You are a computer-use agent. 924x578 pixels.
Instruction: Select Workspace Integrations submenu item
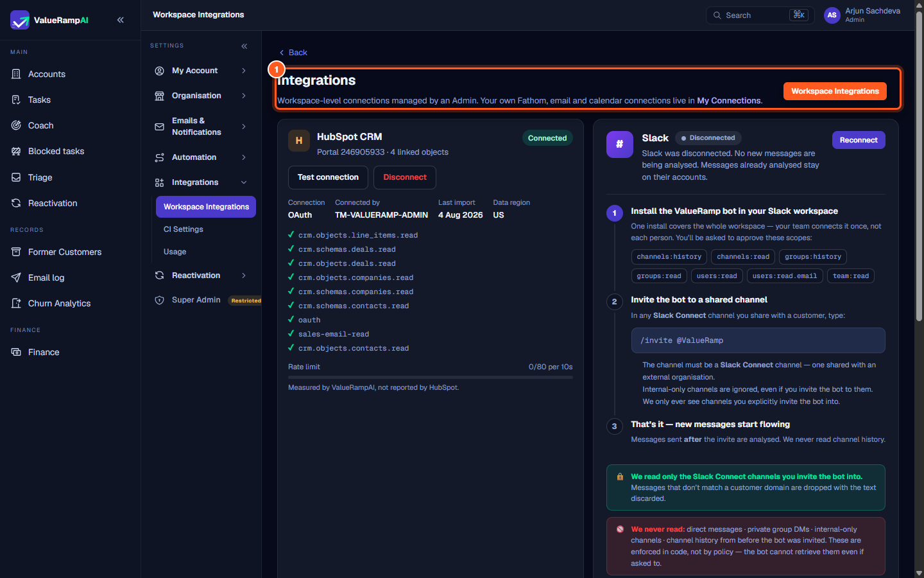(206, 207)
